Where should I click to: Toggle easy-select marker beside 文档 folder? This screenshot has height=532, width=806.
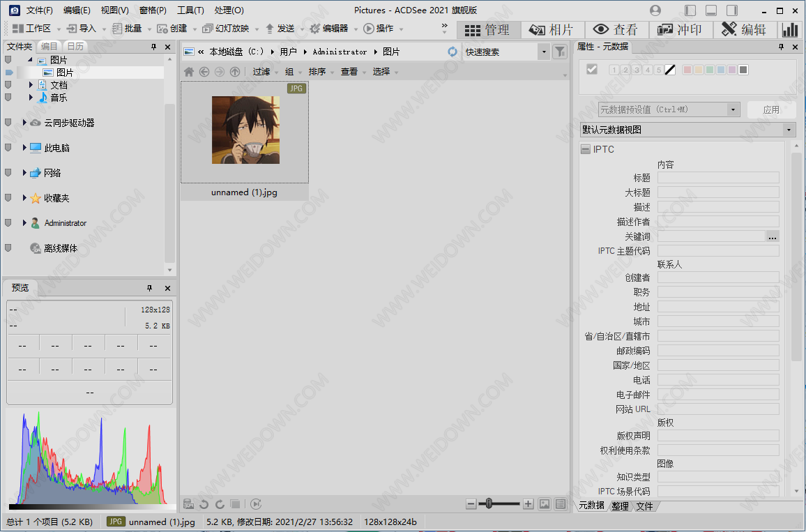point(8,85)
